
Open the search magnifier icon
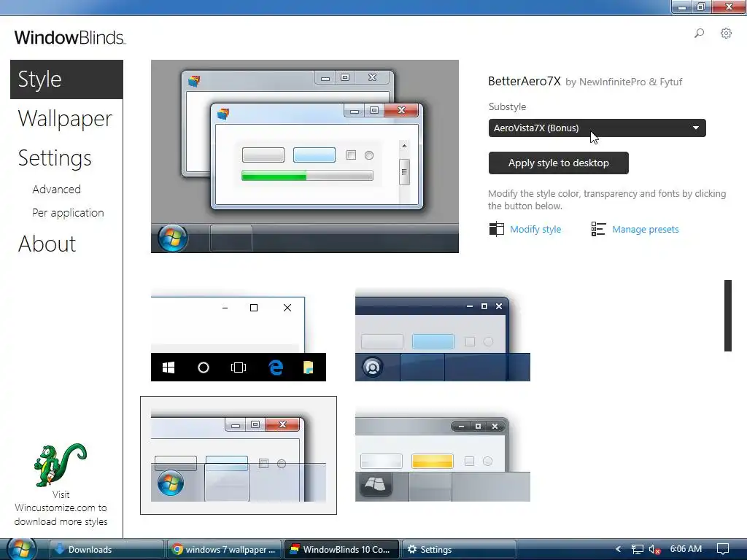pos(699,34)
